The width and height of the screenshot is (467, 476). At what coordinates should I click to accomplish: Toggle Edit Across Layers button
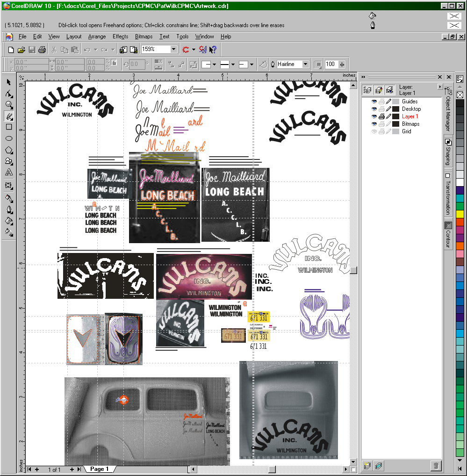coord(379,90)
